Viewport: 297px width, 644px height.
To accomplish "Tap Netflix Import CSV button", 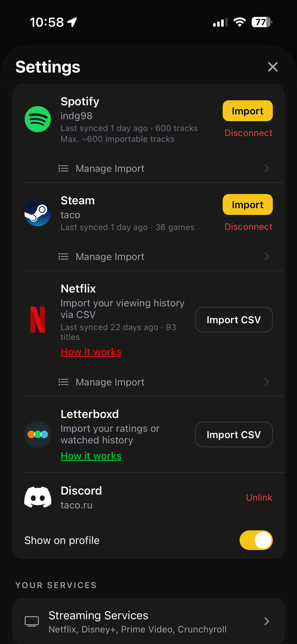I will tap(234, 320).
